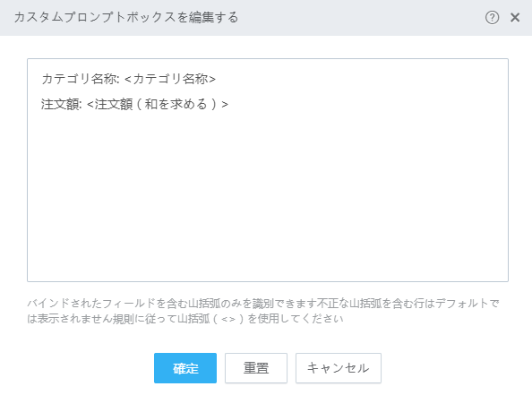This screenshot has height=395, width=532.
Task: Click after the closing bracket of the second line
Action: (x=233, y=104)
